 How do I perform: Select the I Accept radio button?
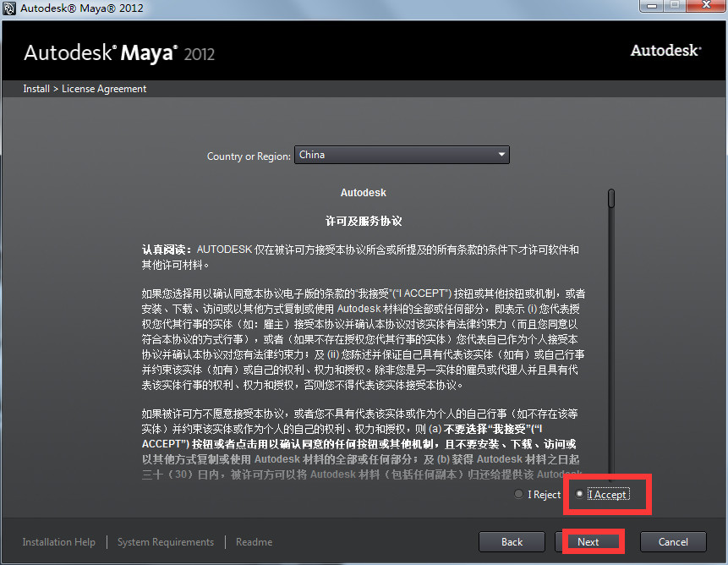(x=579, y=494)
